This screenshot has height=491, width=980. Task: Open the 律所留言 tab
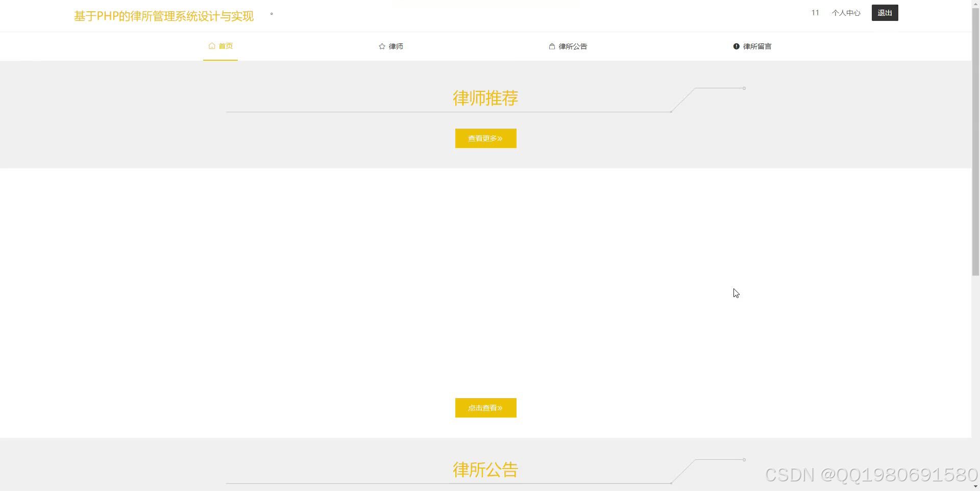point(757,46)
